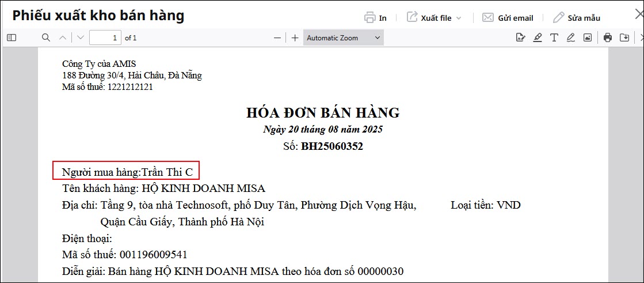Click the In print button

point(375,18)
